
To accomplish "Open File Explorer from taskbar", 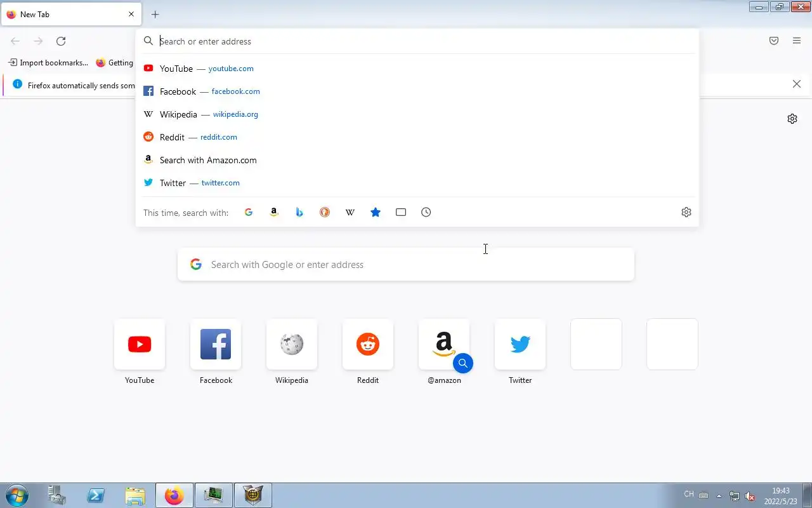I will point(135,495).
